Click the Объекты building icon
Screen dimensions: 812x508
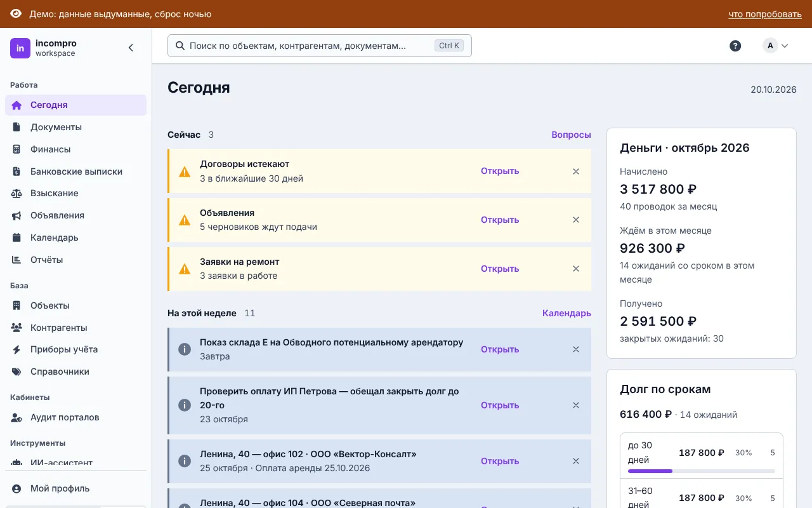click(17, 305)
